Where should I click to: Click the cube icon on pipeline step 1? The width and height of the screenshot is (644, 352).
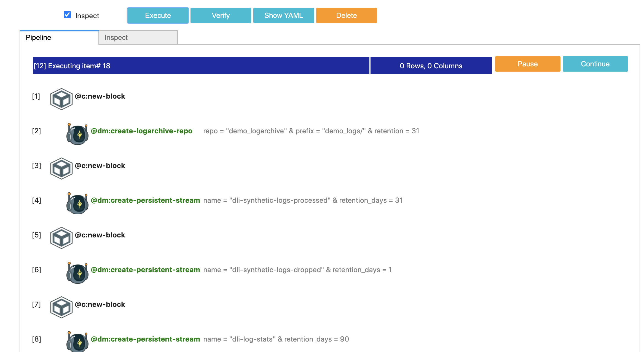pos(61,99)
